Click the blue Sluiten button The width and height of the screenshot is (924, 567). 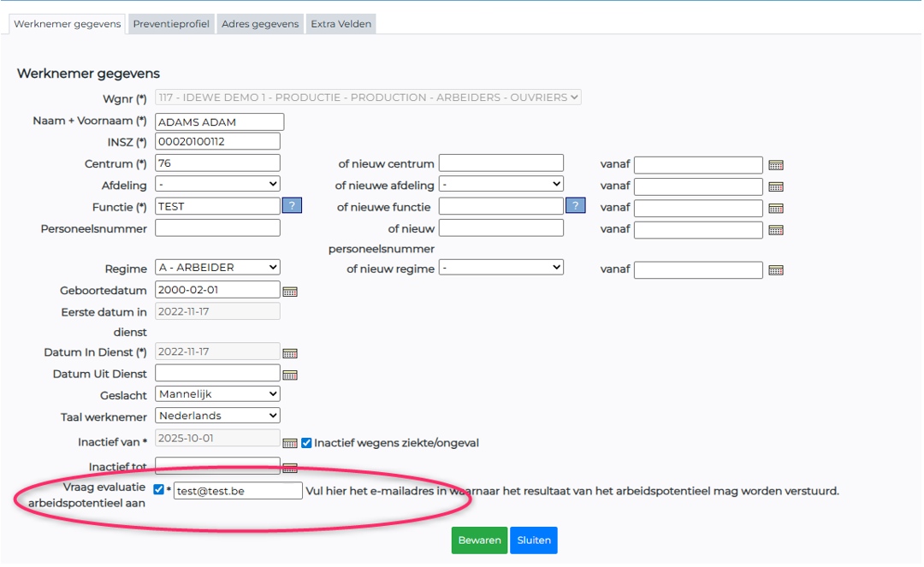(x=534, y=540)
